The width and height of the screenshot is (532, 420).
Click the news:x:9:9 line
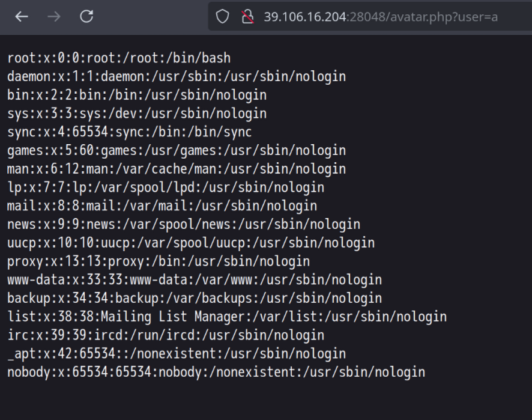tap(184, 225)
